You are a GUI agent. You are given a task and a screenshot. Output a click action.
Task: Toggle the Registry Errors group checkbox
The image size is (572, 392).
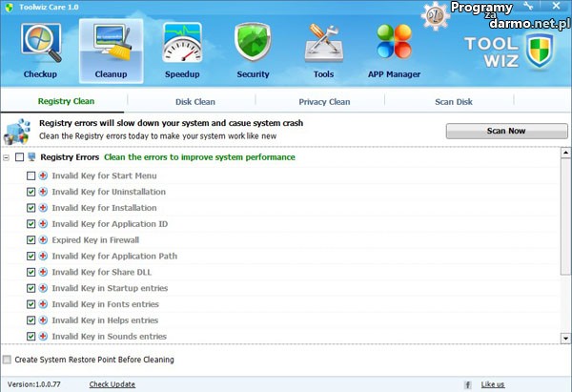coord(20,157)
